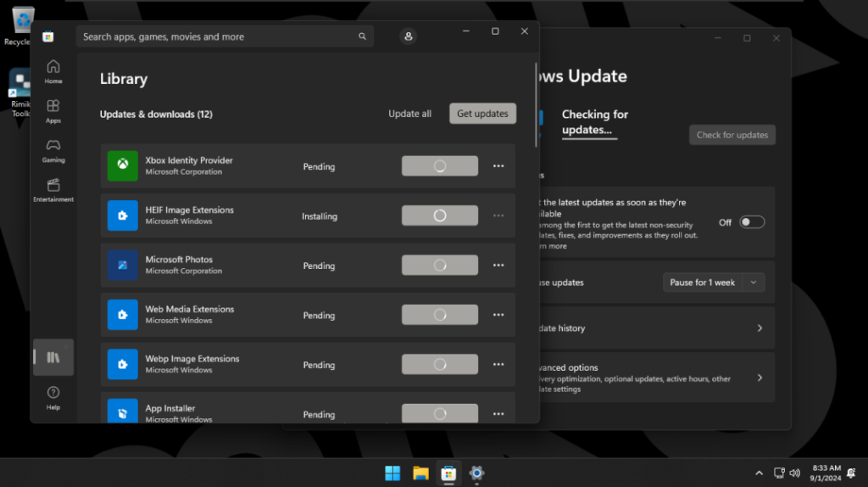
Task: Open File Explorer from the taskbar
Action: tap(420, 473)
